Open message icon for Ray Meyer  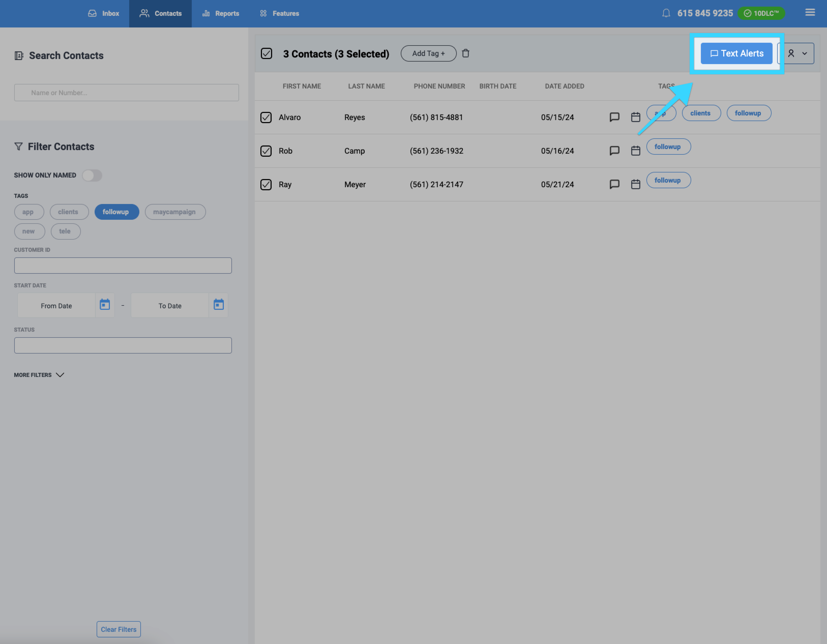[x=614, y=184]
